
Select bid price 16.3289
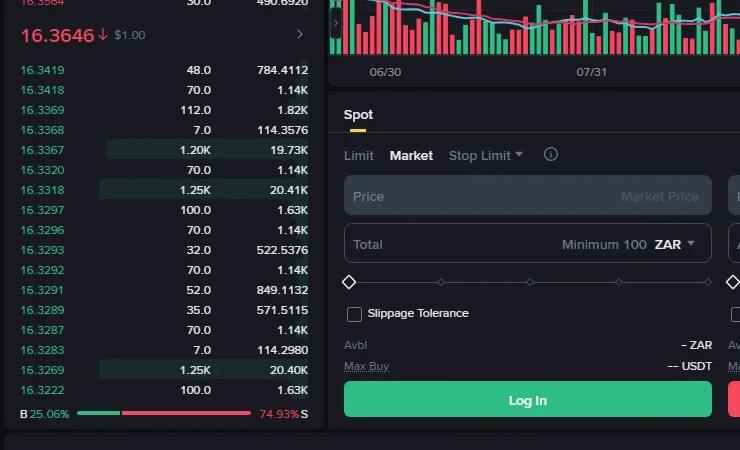click(42, 310)
